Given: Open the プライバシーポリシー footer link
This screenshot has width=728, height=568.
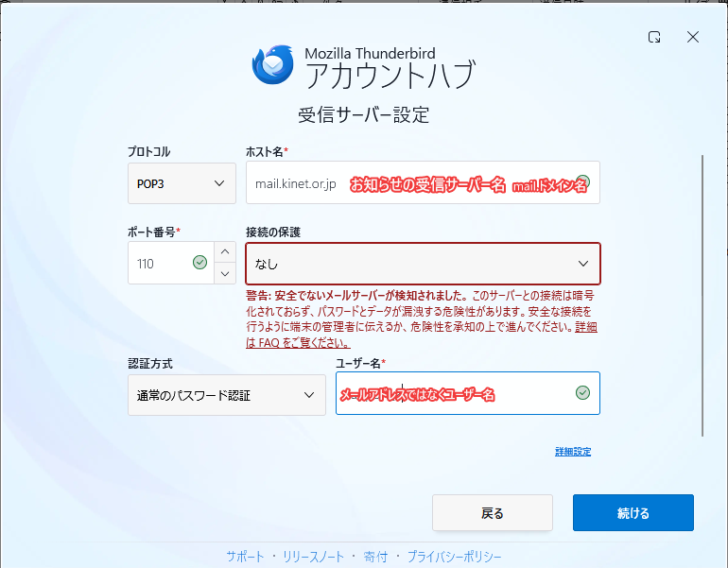Looking at the screenshot, I should pos(454,556).
